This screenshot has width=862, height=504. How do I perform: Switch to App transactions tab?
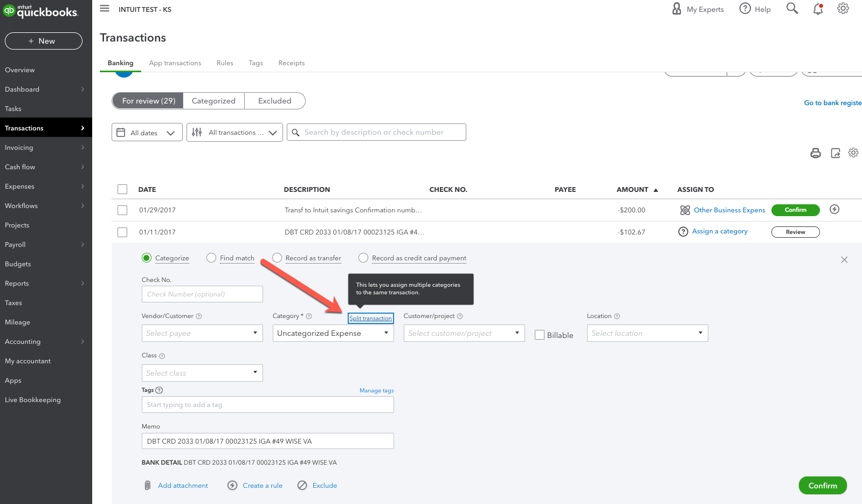[175, 63]
